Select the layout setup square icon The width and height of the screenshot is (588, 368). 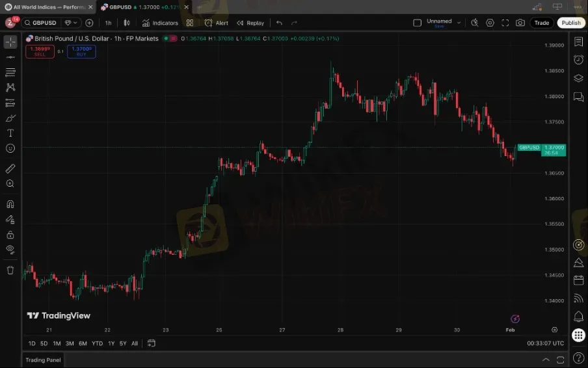click(417, 23)
